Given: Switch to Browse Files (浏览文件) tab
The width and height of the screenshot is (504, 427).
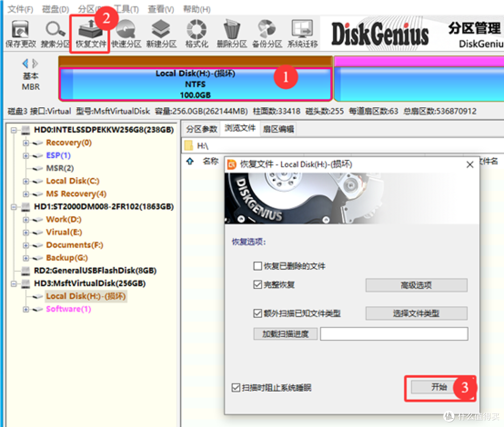Looking at the screenshot, I should [240, 128].
